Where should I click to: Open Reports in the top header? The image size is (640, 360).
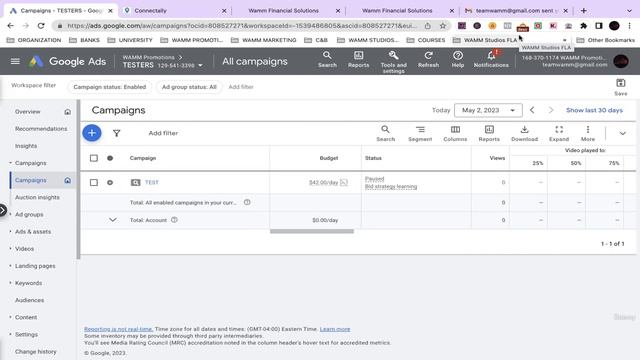358,60
